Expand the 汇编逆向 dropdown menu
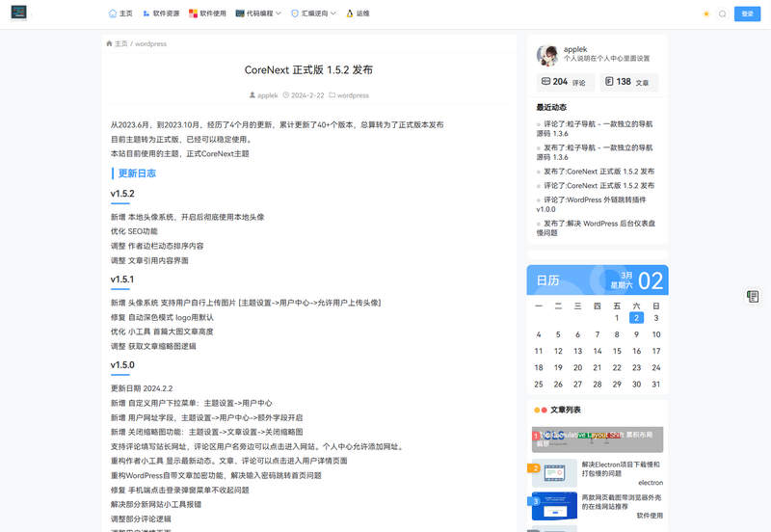Screen dimensions: 771x532 click(313, 13)
